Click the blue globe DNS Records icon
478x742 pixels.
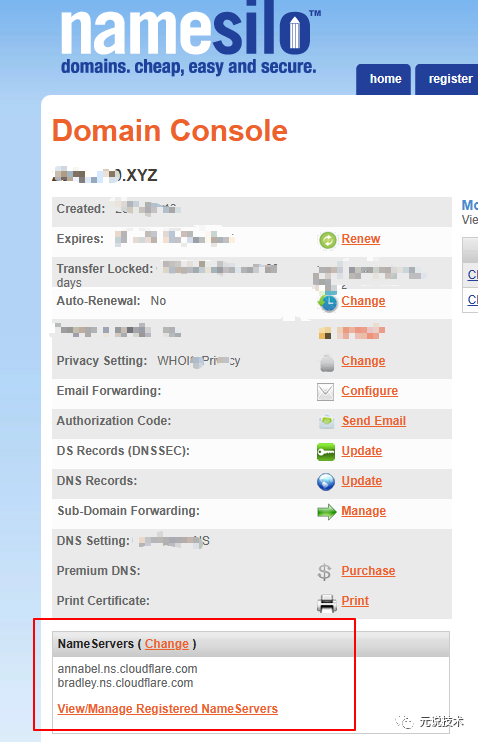pyautogui.click(x=326, y=482)
